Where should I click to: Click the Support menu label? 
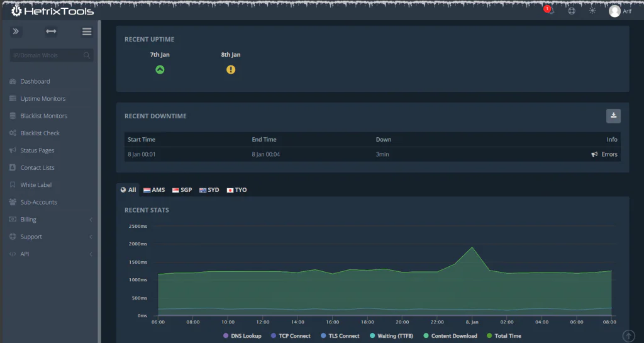[x=31, y=237]
